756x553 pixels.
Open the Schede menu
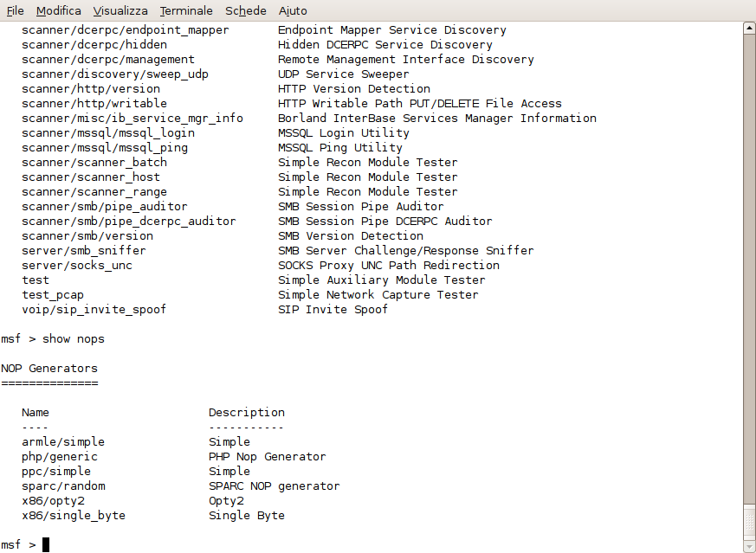click(x=245, y=10)
